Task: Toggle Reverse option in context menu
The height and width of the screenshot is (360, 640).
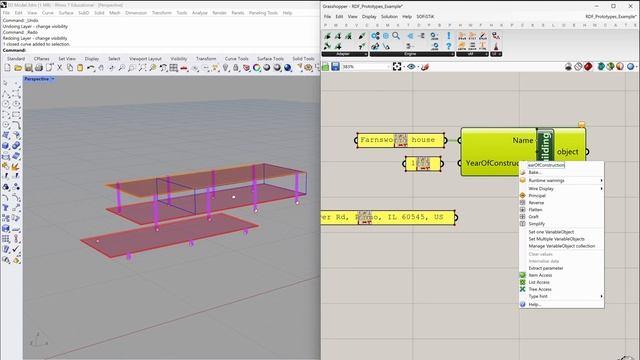Action: point(562,203)
